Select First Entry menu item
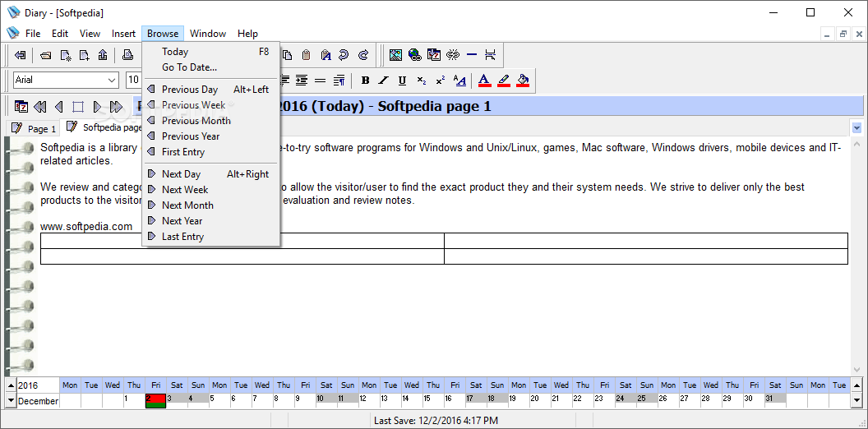The width and height of the screenshot is (868, 429). point(210,152)
